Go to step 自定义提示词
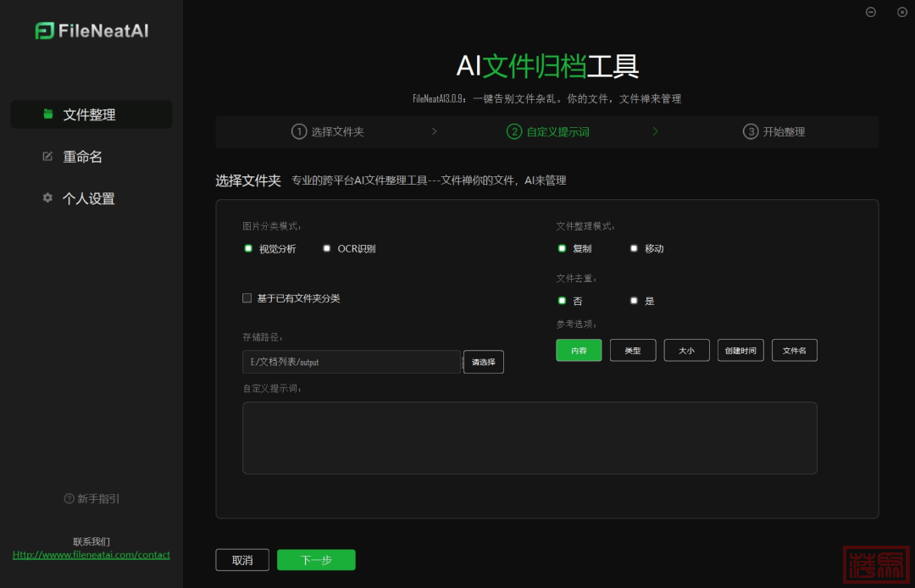This screenshot has height=588, width=915. [548, 131]
